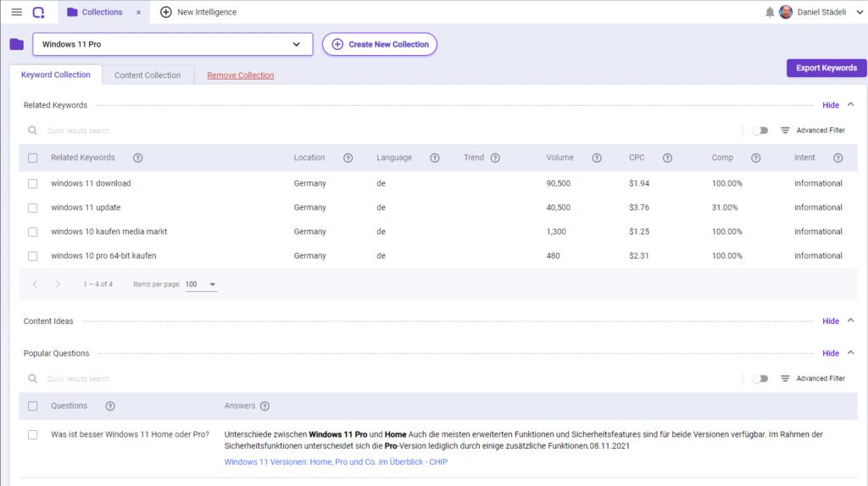The width and height of the screenshot is (868, 486).
Task: Check windows 10 kaufen media markt row
Action: click(x=33, y=232)
